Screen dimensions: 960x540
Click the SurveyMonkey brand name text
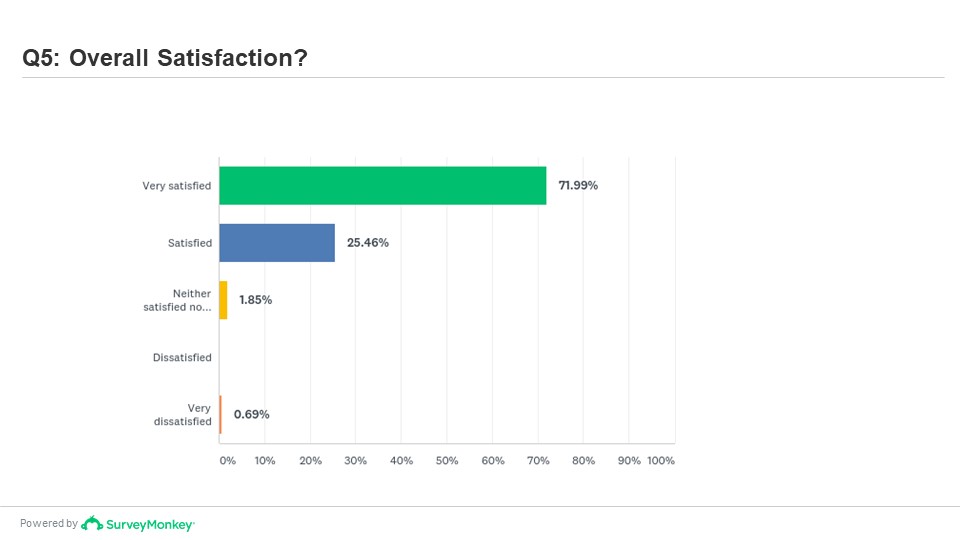(x=150, y=524)
